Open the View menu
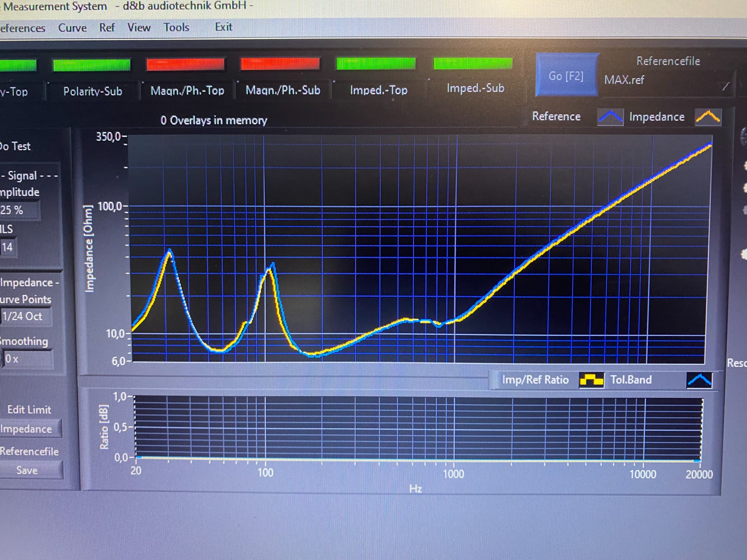The width and height of the screenshot is (747, 560). [139, 28]
